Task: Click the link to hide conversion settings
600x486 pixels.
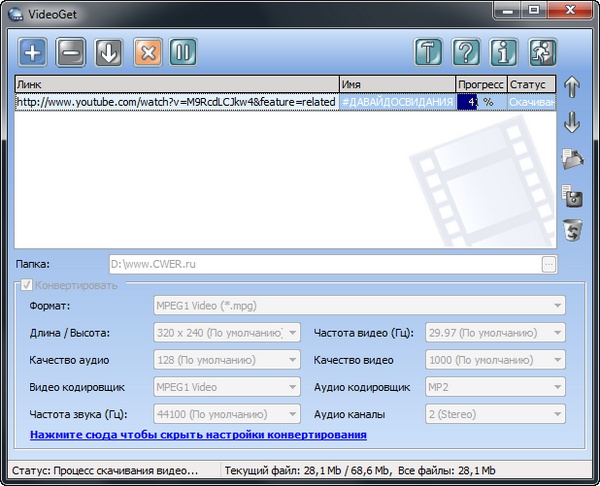Action: click(x=198, y=435)
